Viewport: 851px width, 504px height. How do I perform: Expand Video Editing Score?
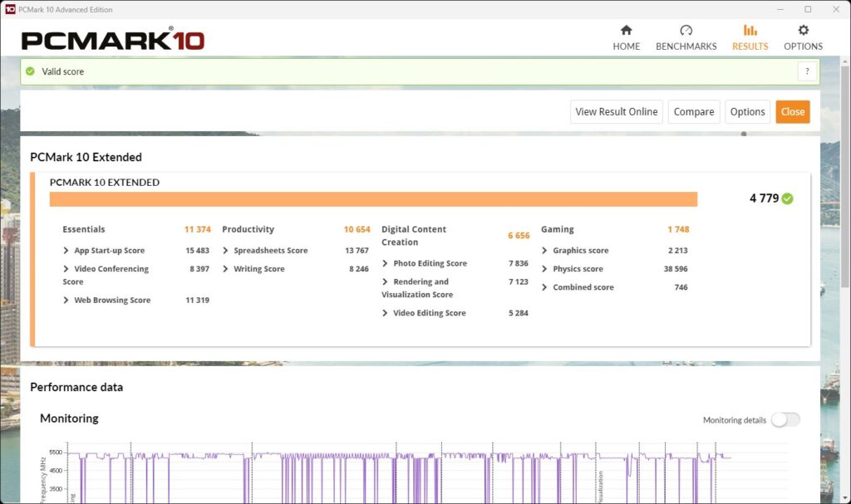coord(385,313)
